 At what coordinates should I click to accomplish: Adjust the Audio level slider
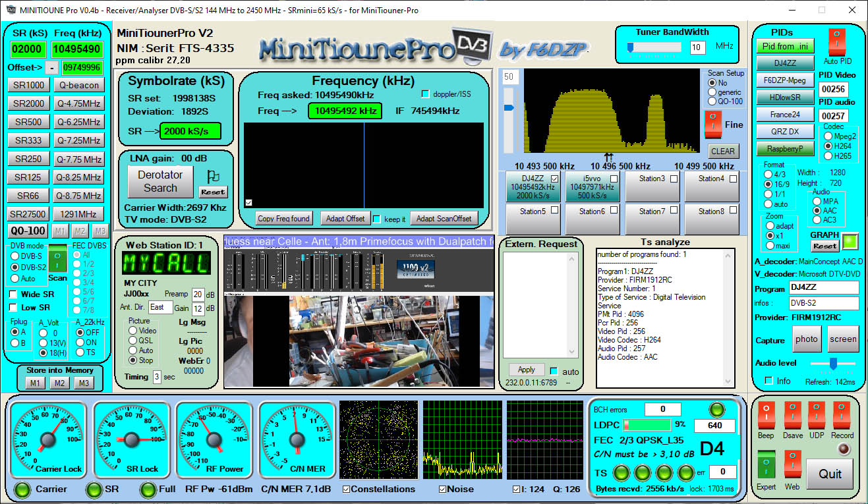coord(834,363)
